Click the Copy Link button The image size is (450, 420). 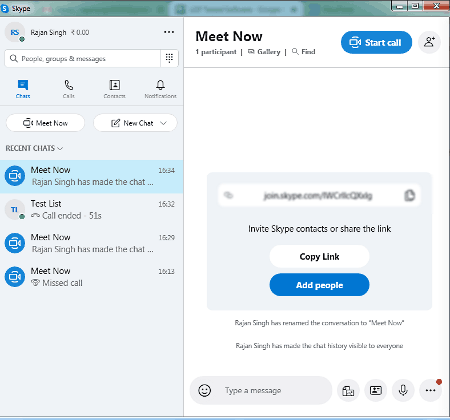(x=319, y=256)
